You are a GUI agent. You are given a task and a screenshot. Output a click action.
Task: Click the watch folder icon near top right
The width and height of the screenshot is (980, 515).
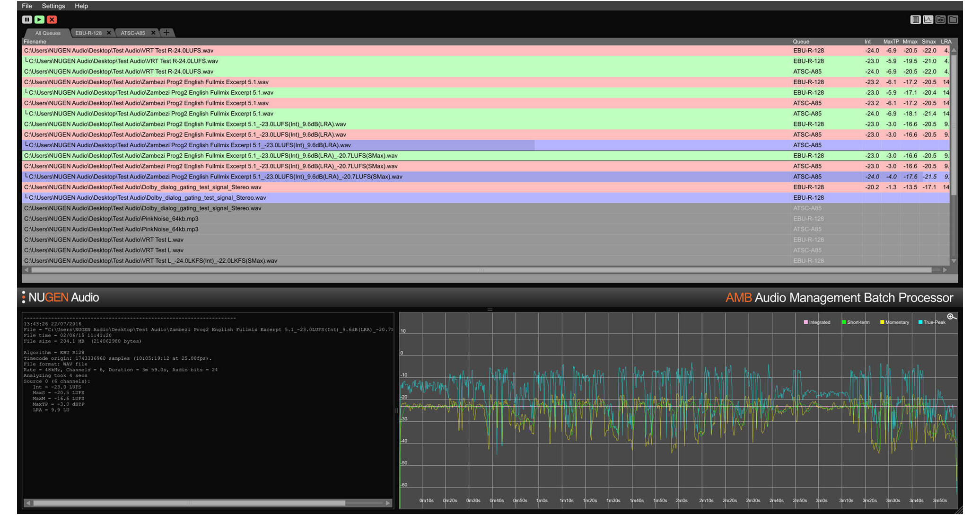point(940,19)
